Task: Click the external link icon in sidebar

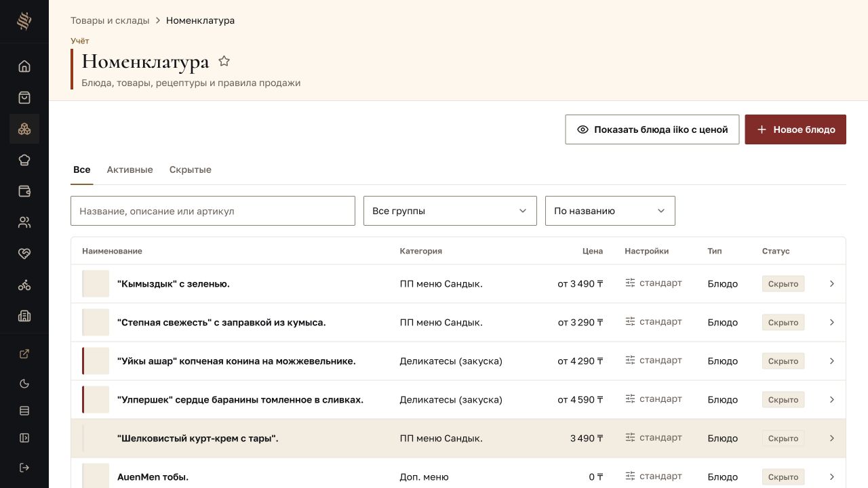Action: [x=24, y=354]
